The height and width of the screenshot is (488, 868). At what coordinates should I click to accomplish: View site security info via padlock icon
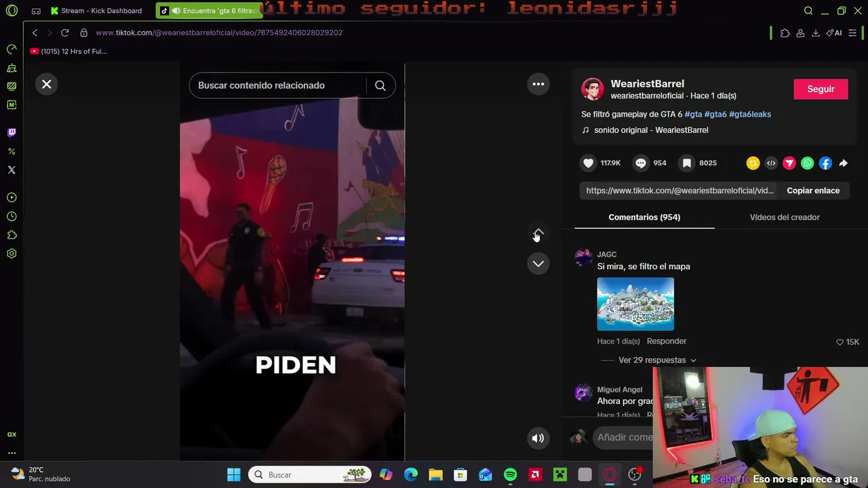[84, 33]
